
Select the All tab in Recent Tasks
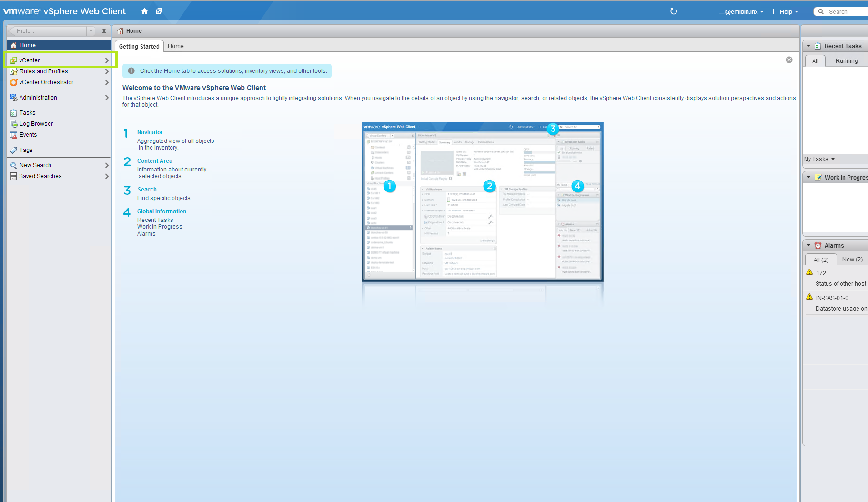pos(815,61)
